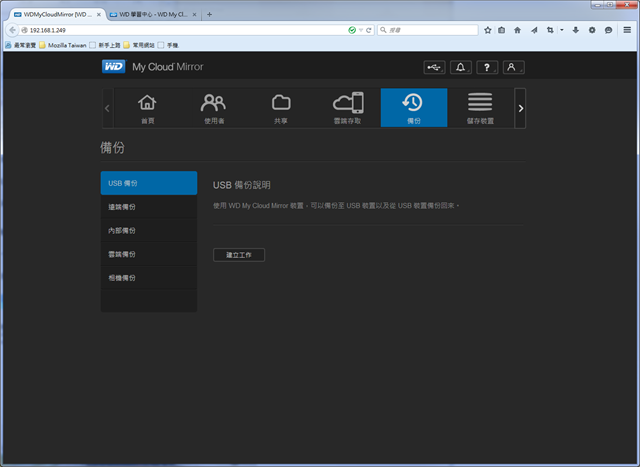Open the user account icon in header
Viewport: 640px width, 467px height.
click(x=513, y=67)
